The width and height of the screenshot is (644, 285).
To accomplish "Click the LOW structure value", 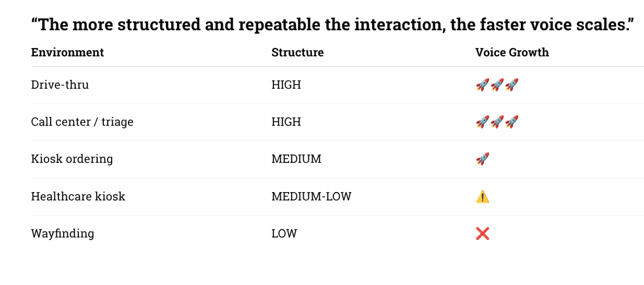I will pos(284,234).
